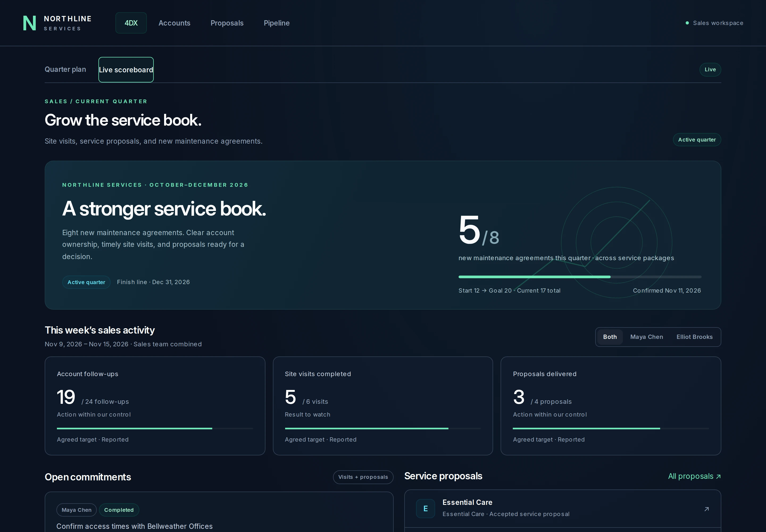766x532 pixels.
Task: Click the Sales workspace indicator
Action: point(714,23)
